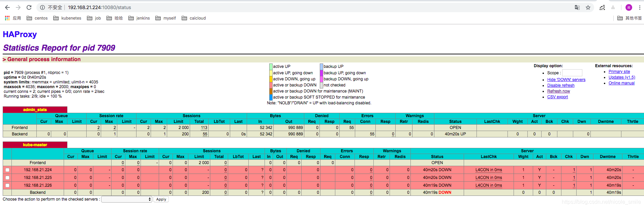The image size is (644, 208).
Task: Check the box for server 192.168.21.225
Action: [7, 178]
